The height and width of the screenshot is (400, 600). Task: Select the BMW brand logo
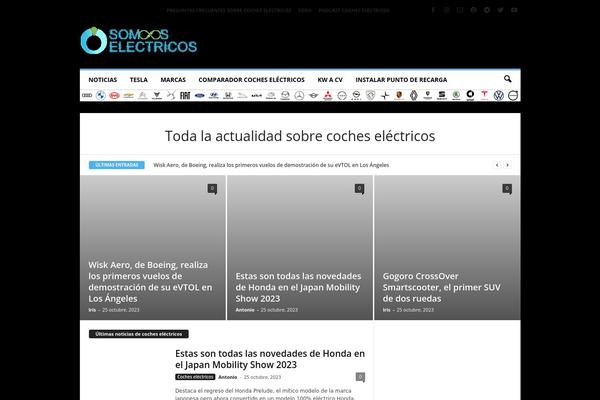(x=101, y=95)
